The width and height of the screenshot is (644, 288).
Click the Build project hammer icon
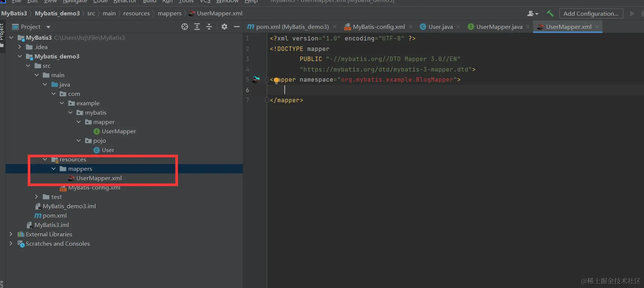coord(550,13)
